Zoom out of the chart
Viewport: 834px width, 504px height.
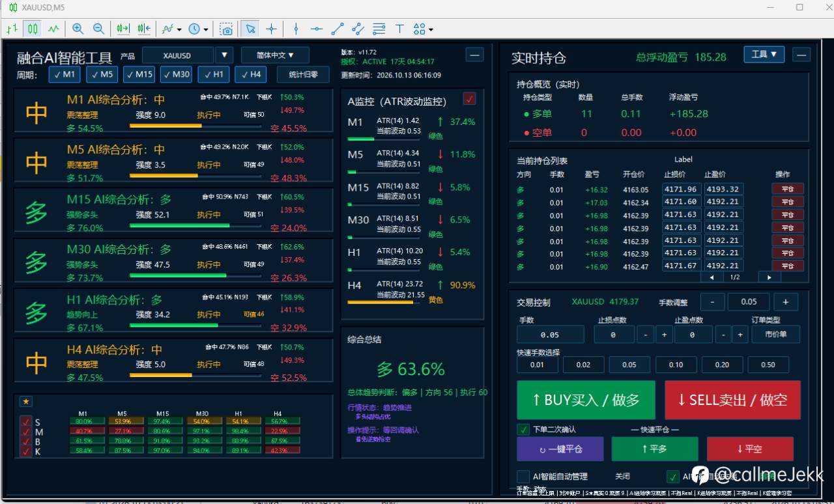[98, 29]
